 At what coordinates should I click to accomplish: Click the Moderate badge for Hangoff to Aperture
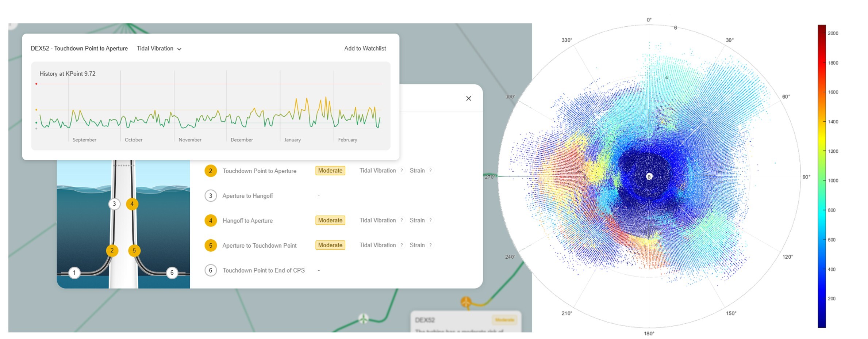pyautogui.click(x=330, y=220)
